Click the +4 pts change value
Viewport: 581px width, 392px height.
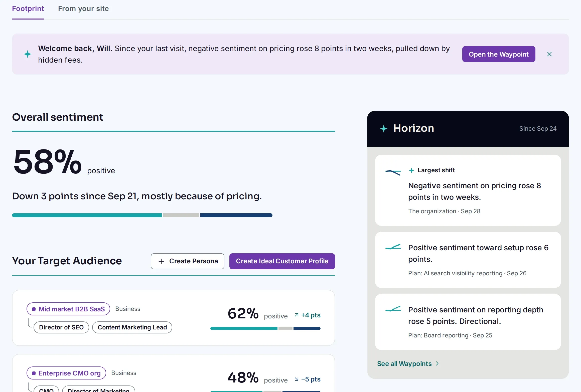coord(311,315)
